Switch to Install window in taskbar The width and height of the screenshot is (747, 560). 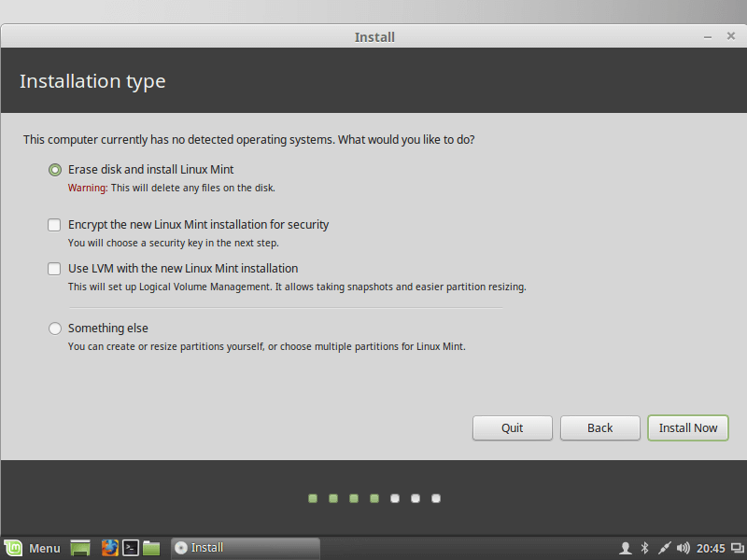245,548
